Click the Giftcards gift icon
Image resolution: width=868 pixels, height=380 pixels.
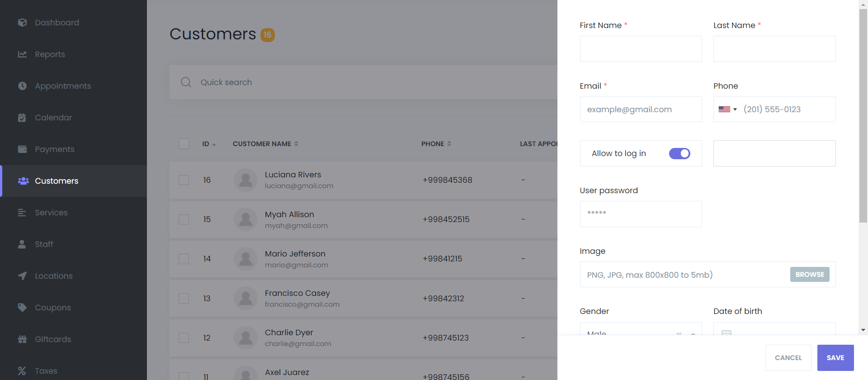(x=22, y=339)
